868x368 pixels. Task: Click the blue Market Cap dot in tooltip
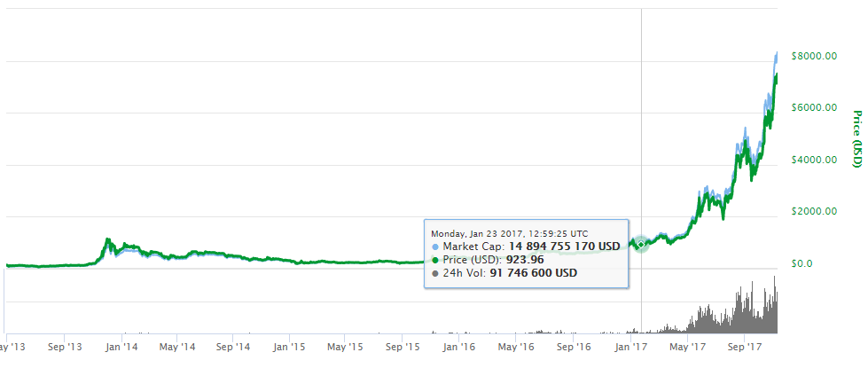434,246
